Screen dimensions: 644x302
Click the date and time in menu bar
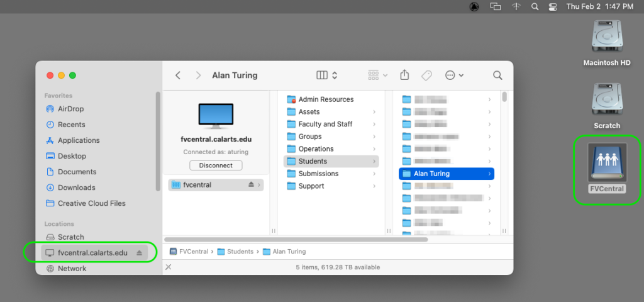[x=599, y=6]
